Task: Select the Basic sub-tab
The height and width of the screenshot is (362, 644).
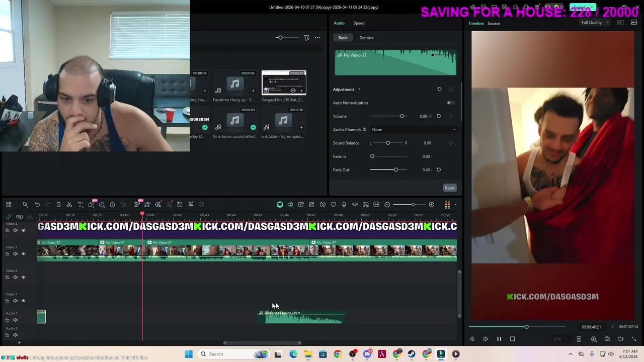Action: pos(343,38)
